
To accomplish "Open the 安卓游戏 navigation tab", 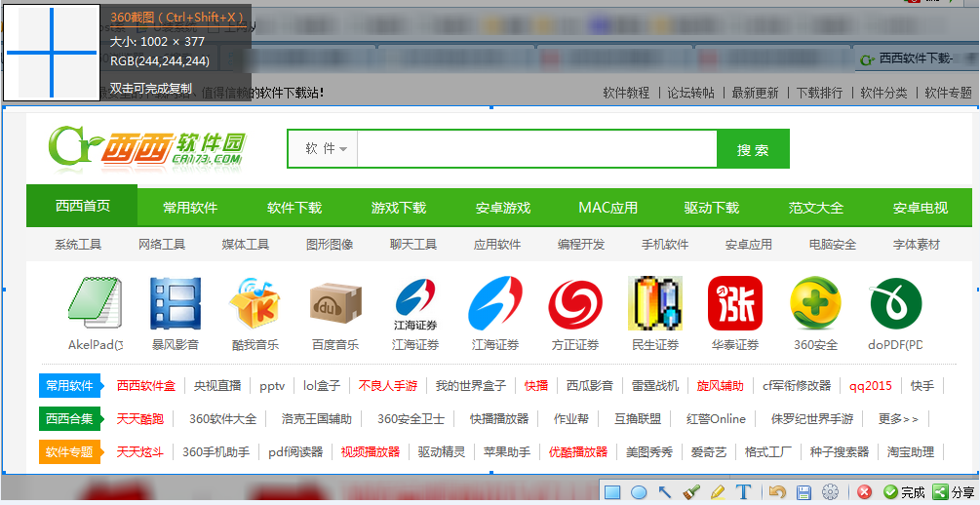I will 503,208.
